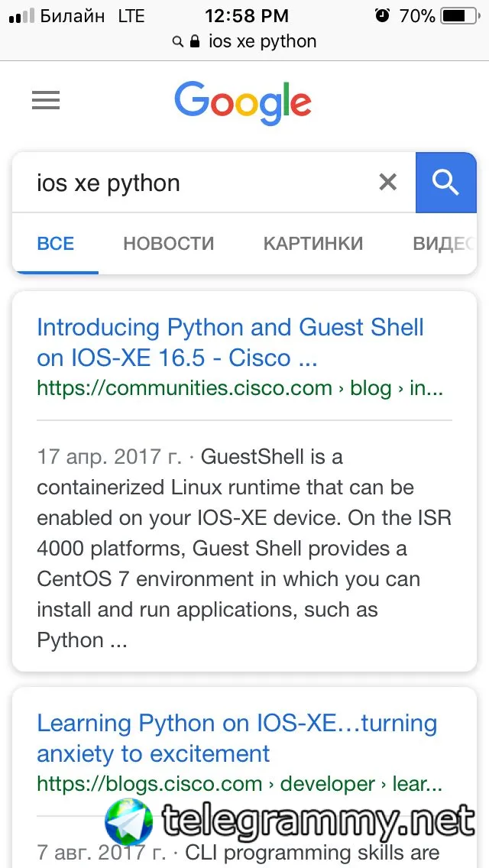The image size is (489, 868).
Task: Select the ВСЕ results tab
Action: click(55, 244)
